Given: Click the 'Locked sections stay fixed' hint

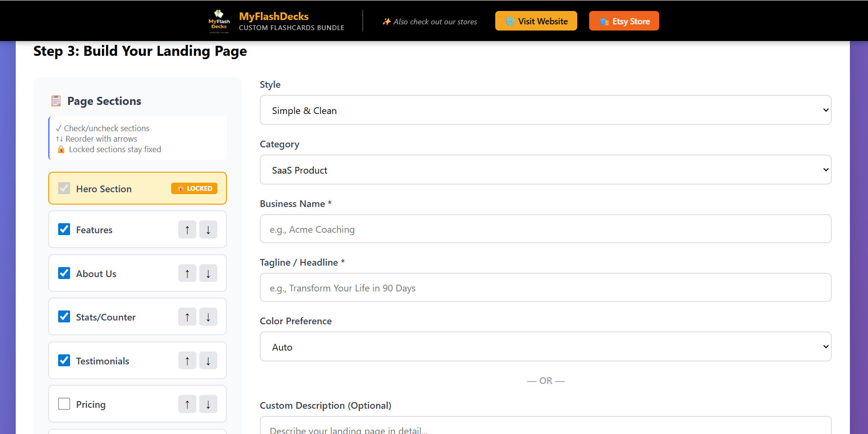Looking at the screenshot, I should pos(115,149).
